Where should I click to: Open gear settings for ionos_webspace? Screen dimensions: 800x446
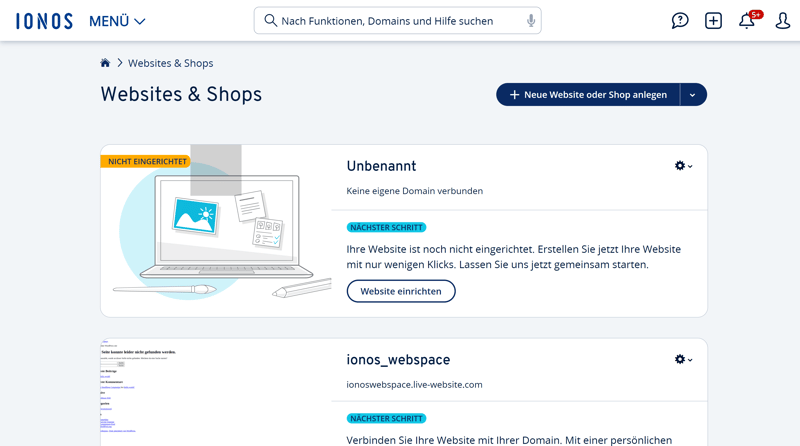[x=683, y=359]
